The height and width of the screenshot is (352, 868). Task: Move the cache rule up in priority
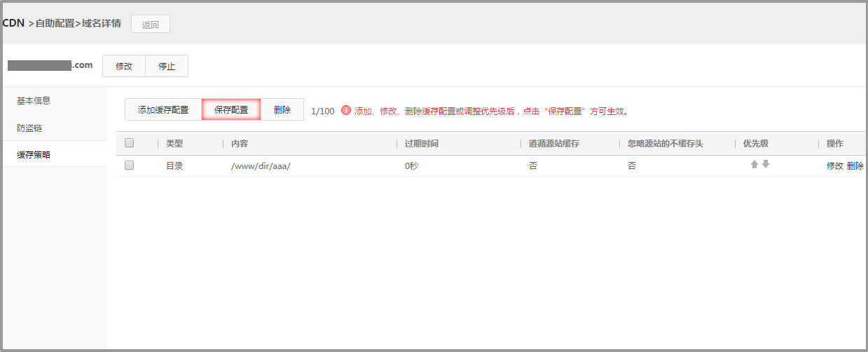(755, 164)
